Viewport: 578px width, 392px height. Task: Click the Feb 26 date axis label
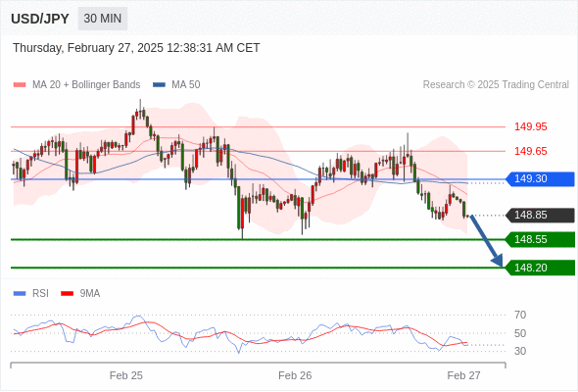295,375
